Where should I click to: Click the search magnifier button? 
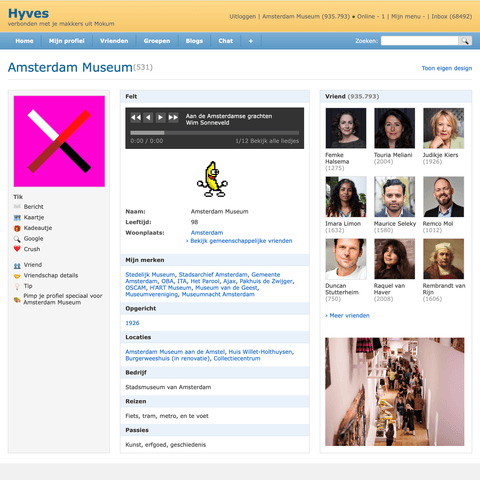pos(465,41)
